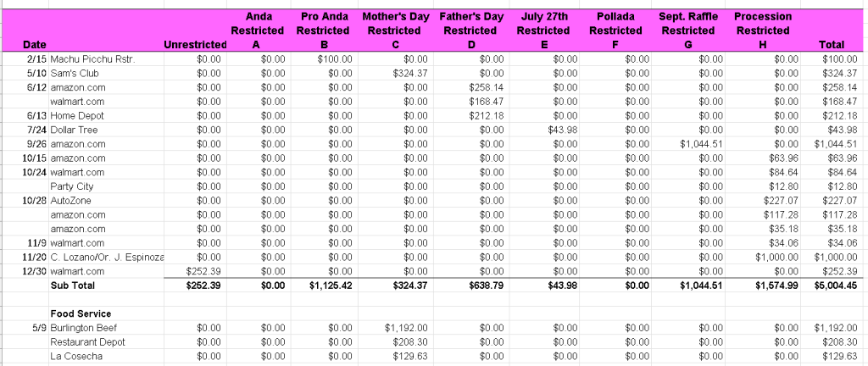Screen dimensions: 868x366
Task: Select the Sam's Club vendor cell
Action: pos(77,73)
